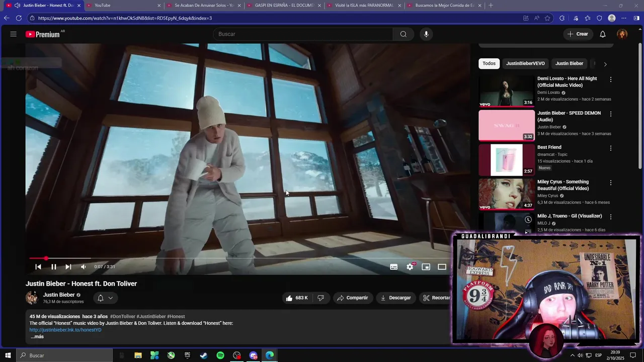The image size is (644, 362).
Task: Open Edge settings and more ellipsis
Action: 624,18
